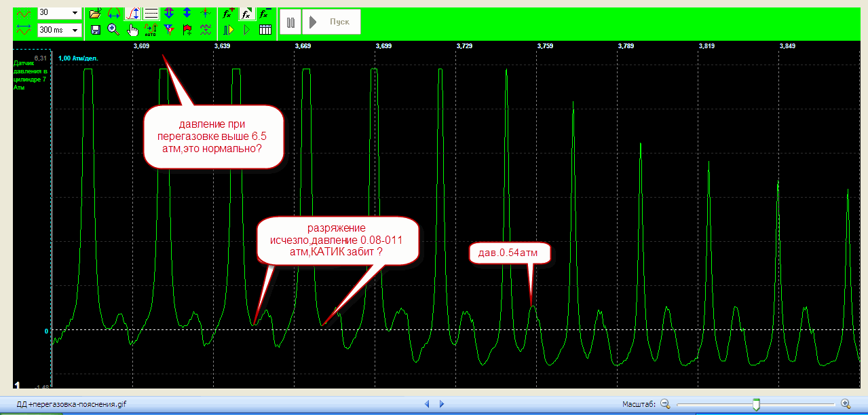This screenshot has width=868, height=415.
Task: Click the waveform time-width icon
Action: tap(24, 30)
